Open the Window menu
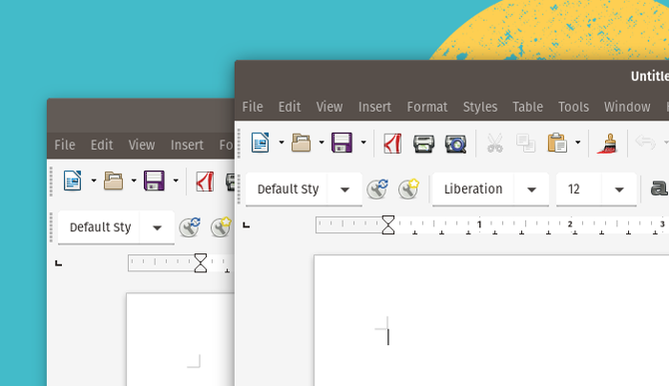The image size is (669, 386). click(627, 107)
